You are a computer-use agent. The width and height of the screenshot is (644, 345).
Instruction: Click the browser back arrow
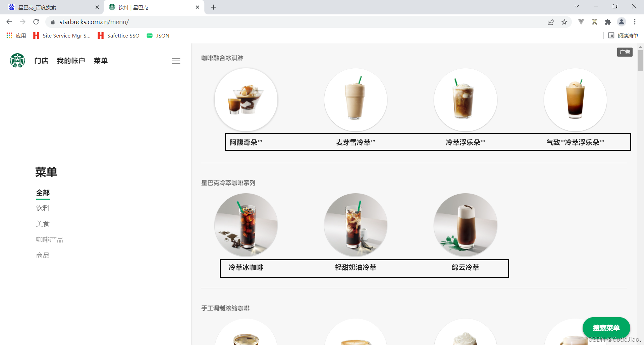tap(9, 22)
